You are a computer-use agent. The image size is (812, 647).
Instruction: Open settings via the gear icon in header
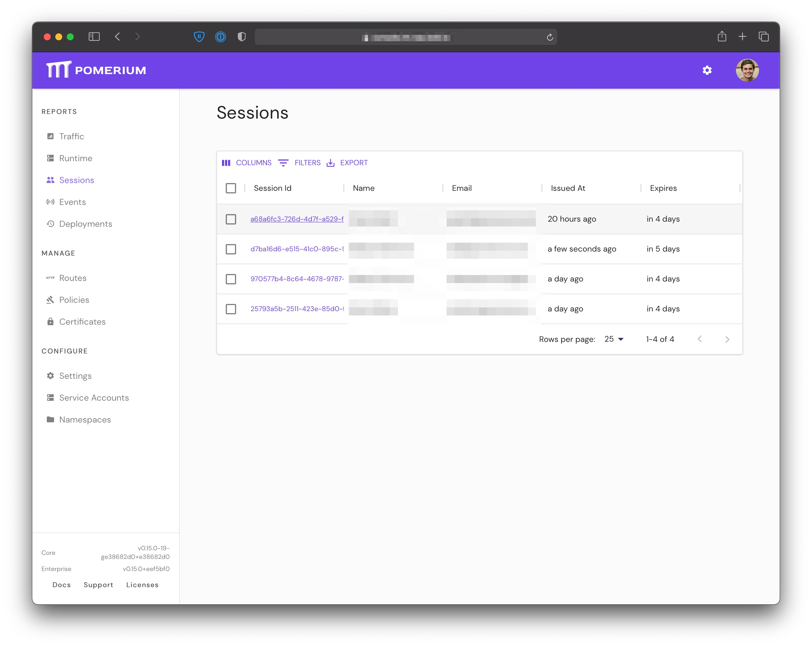click(707, 71)
